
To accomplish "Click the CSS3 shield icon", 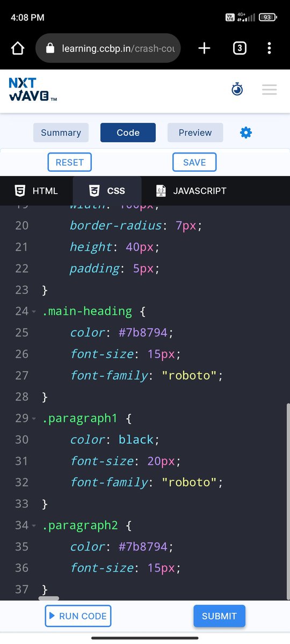I will [x=94, y=191].
